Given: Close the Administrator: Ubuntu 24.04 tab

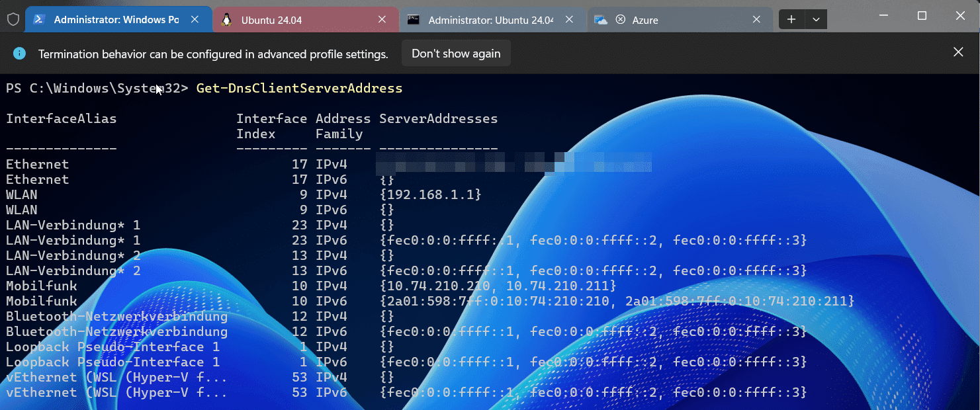Looking at the screenshot, I should click(569, 19).
